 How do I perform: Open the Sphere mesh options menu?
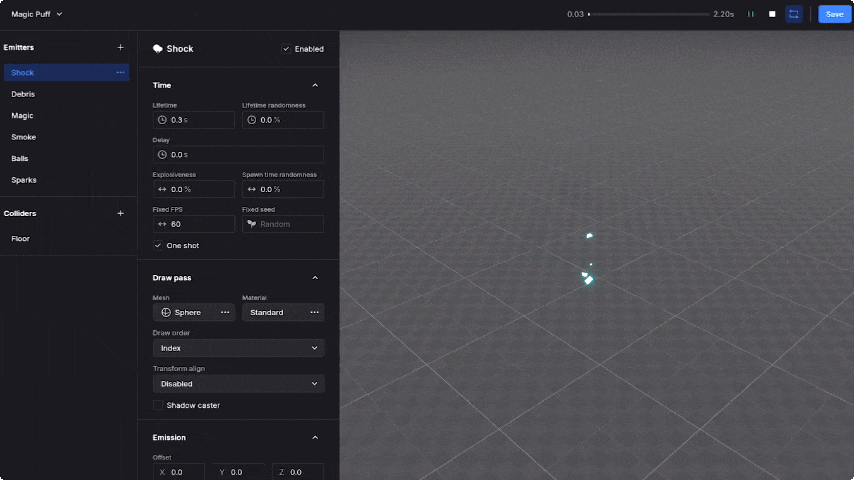click(x=225, y=312)
